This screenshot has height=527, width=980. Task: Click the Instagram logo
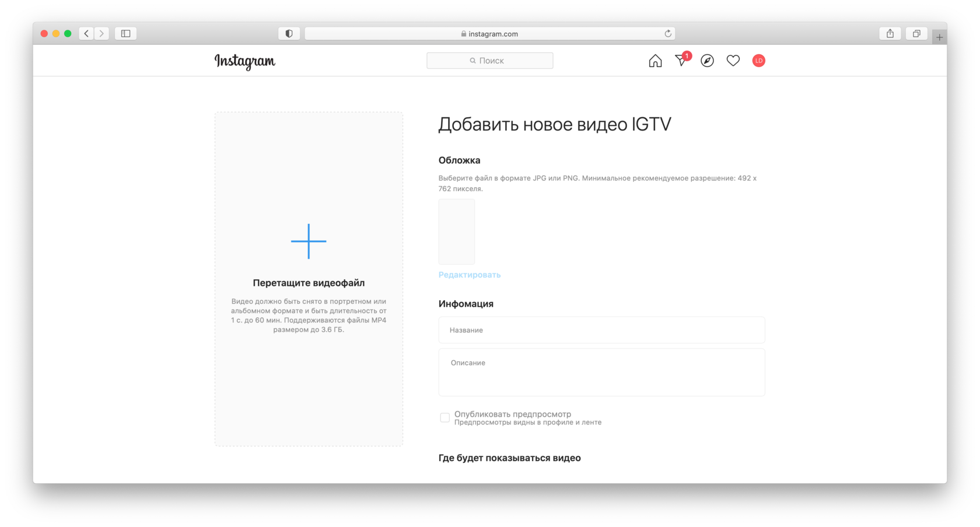tap(244, 61)
